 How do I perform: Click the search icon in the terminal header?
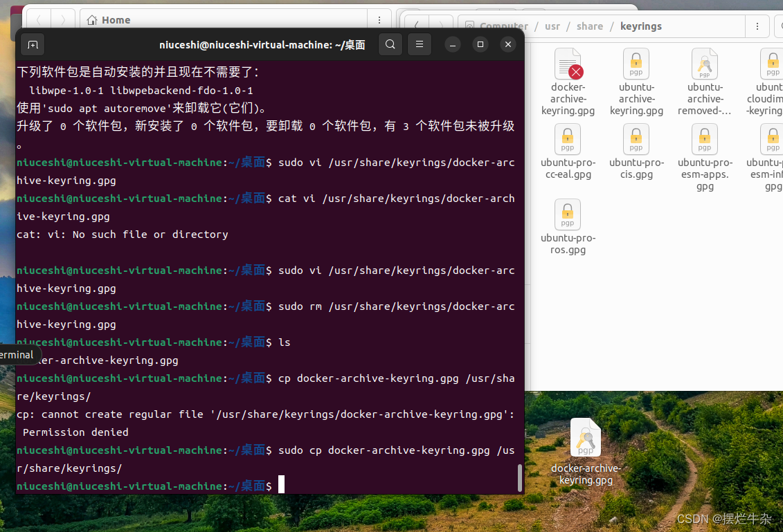pyautogui.click(x=390, y=44)
